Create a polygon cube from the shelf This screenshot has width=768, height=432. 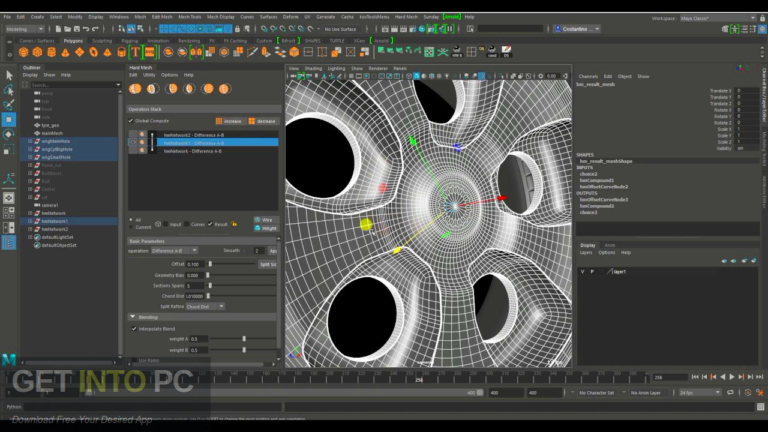[37, 52]
